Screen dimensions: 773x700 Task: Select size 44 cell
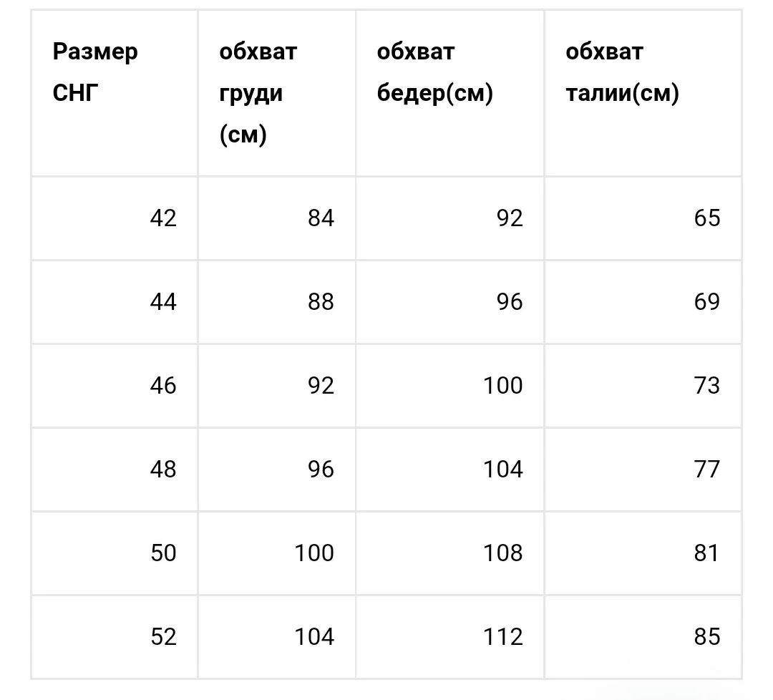(115, 302)
